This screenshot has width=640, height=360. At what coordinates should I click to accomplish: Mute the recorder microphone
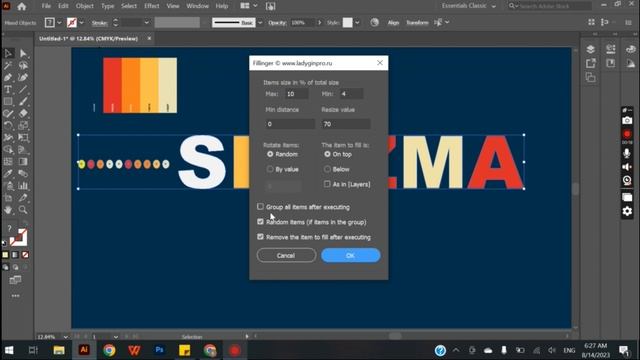click(x=627, y=153)
